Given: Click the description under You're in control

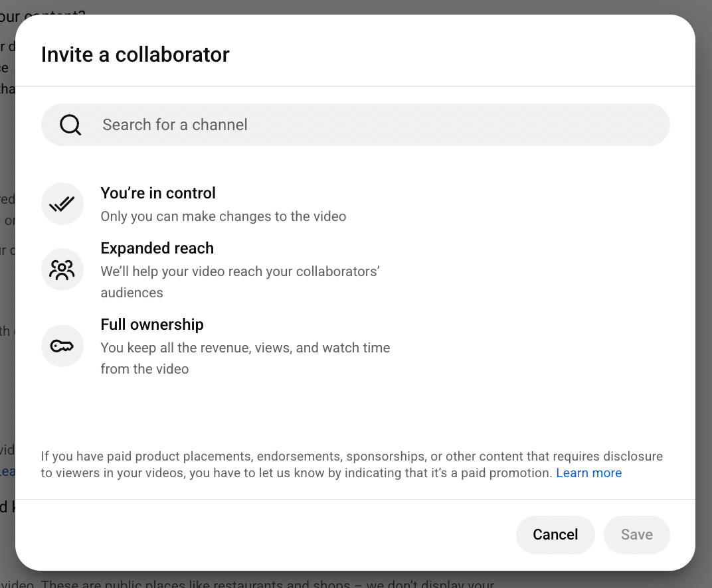Looking at the screenshot, I should 223,216.
